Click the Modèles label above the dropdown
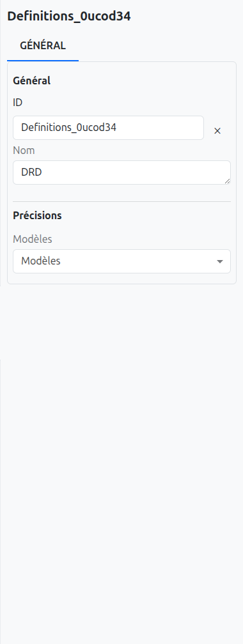 tap(33, 239)
